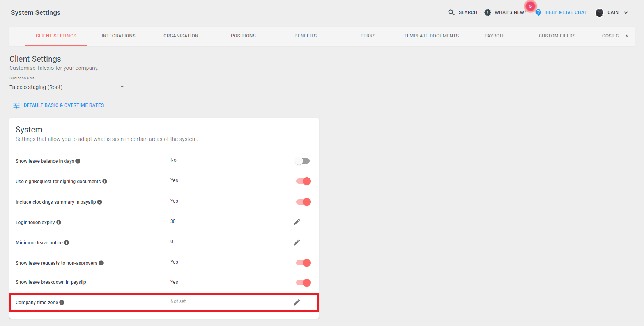Screen dimensions: 644x326
Task: Click the Login token expiry value 30
Action: 173,221
